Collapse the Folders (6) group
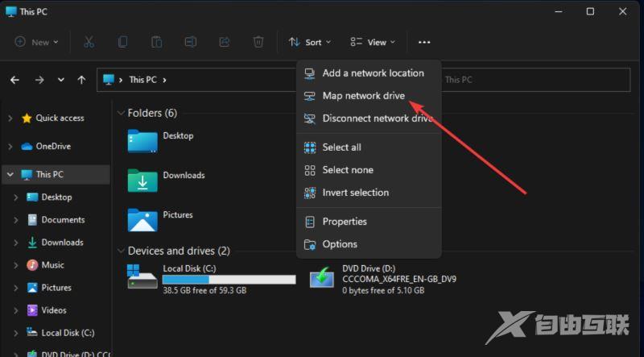The width and height of the screenshot is (644, 357). point(121,113)
